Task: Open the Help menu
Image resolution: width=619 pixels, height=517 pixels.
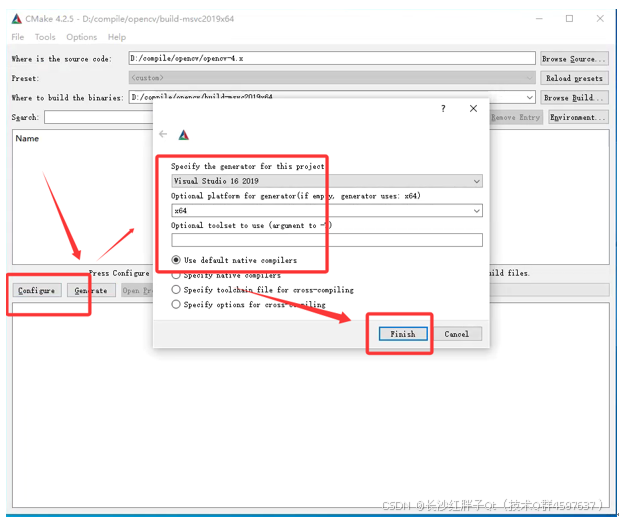Action: coord(117,37)
